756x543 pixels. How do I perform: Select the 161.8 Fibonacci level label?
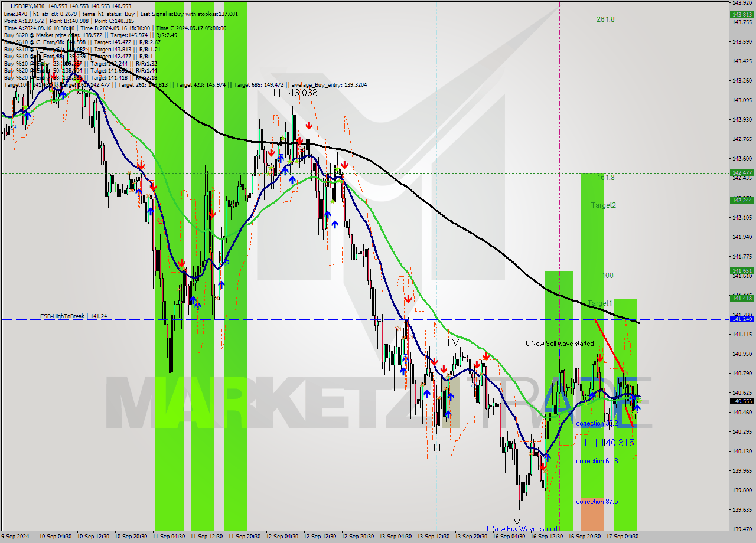click(x=605, y=177)
